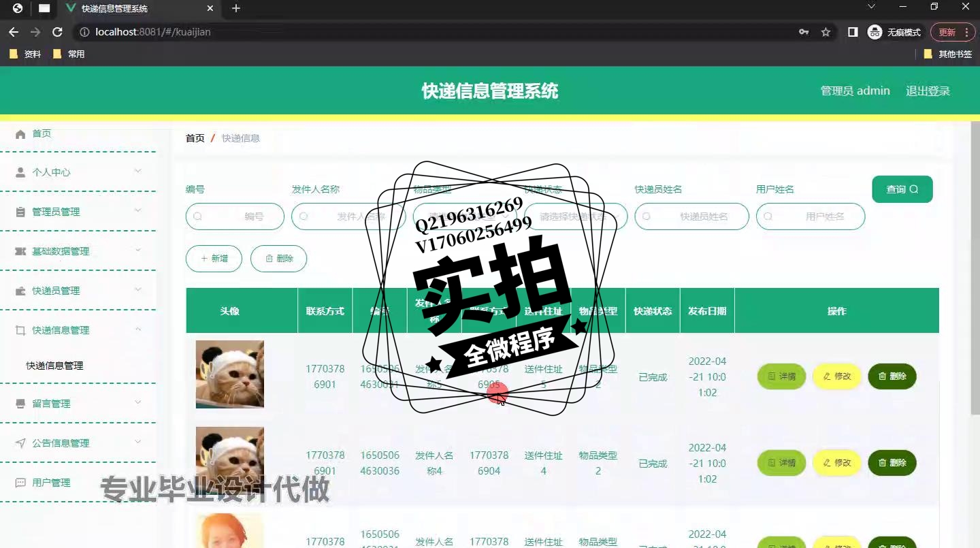Click the 发布日期 column header
The width and height of the screenshot is (980, 548).
707,311
